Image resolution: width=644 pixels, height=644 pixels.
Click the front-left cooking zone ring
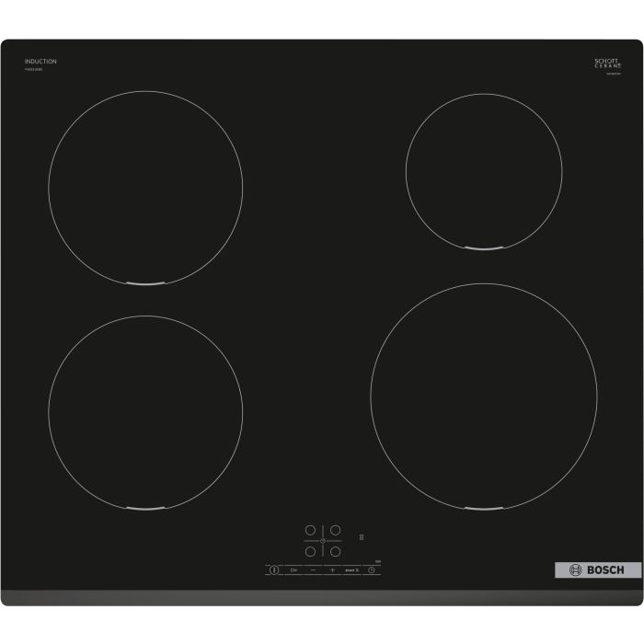pyautogui.click(x=145, y=412)
